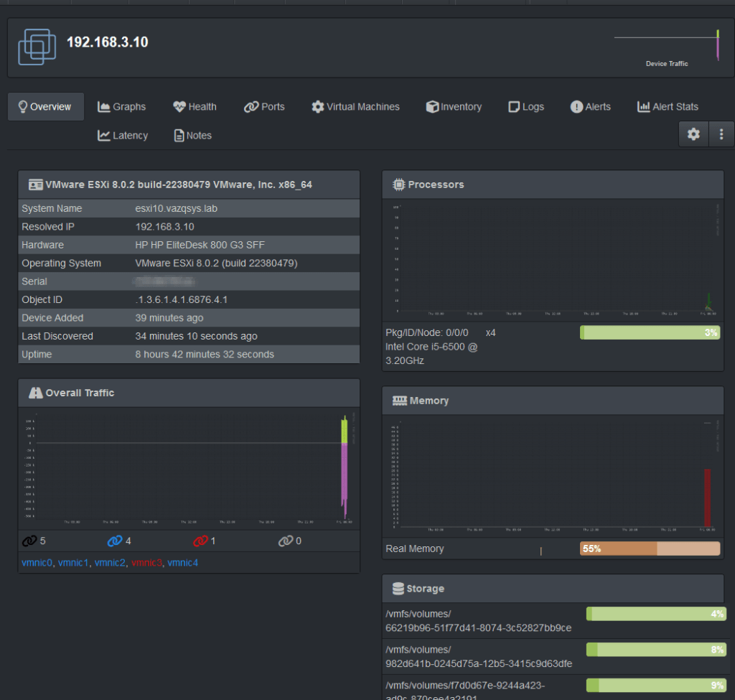Select the Inventory tab

tap(454, 106)
